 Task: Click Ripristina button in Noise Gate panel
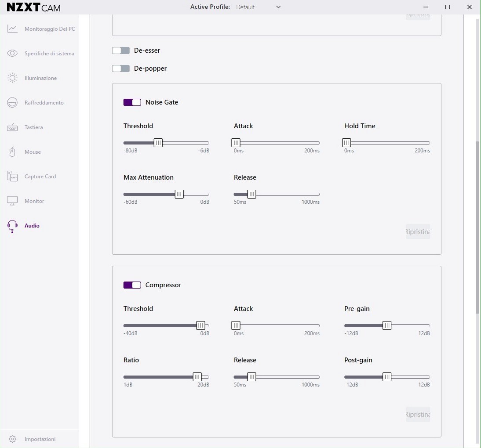tap(418, 232)
